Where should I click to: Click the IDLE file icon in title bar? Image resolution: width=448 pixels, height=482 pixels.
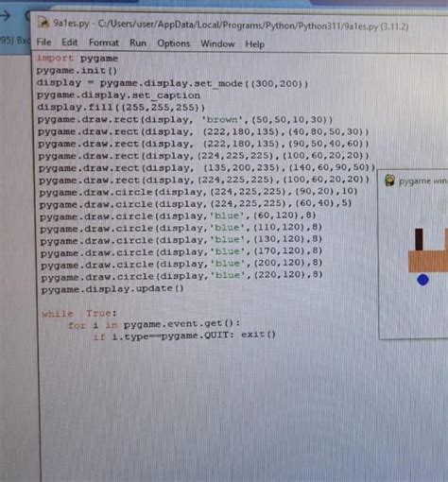43,23
